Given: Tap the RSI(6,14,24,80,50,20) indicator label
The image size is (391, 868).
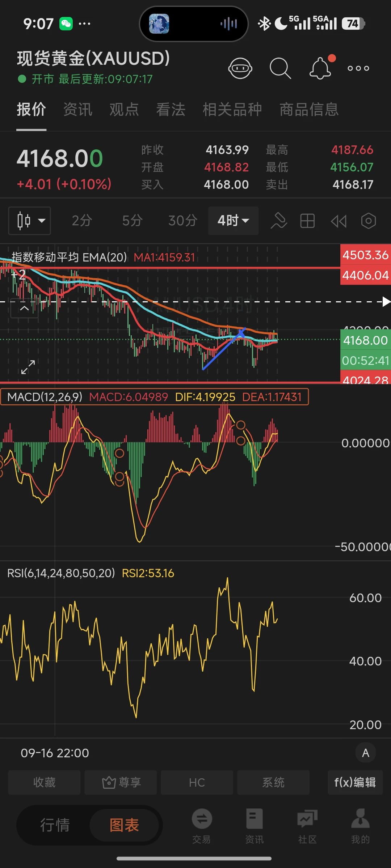Looking at the screenshot, I should 61,573.
